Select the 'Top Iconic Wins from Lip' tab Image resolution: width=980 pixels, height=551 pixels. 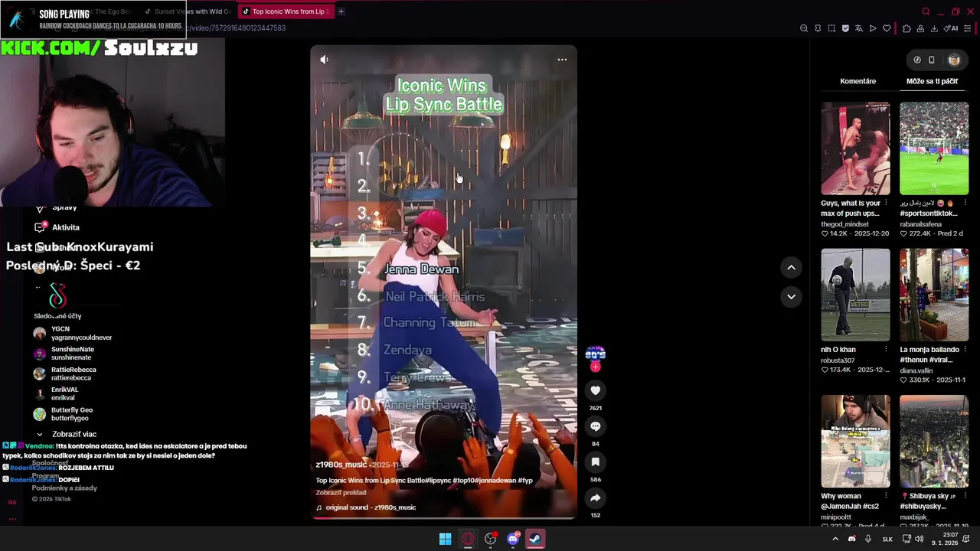click(286, 11)
